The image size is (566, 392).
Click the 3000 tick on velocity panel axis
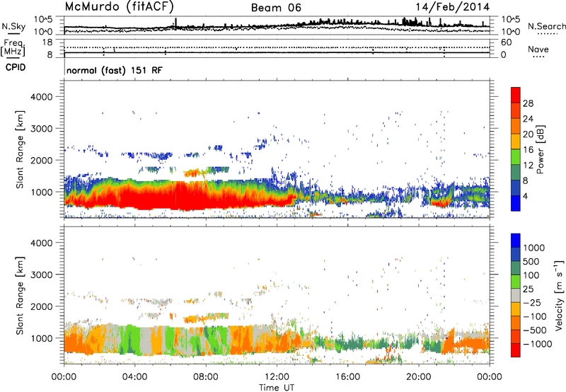point(41,275)
